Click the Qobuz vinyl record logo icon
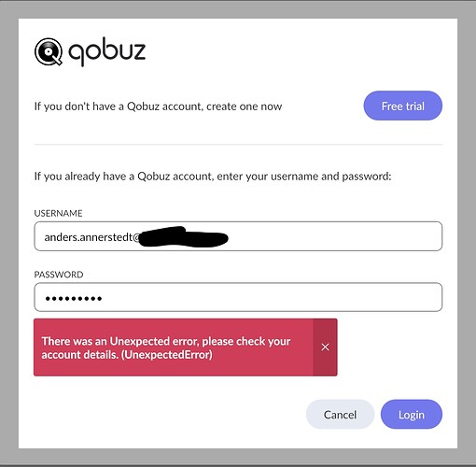 (49, 51)
